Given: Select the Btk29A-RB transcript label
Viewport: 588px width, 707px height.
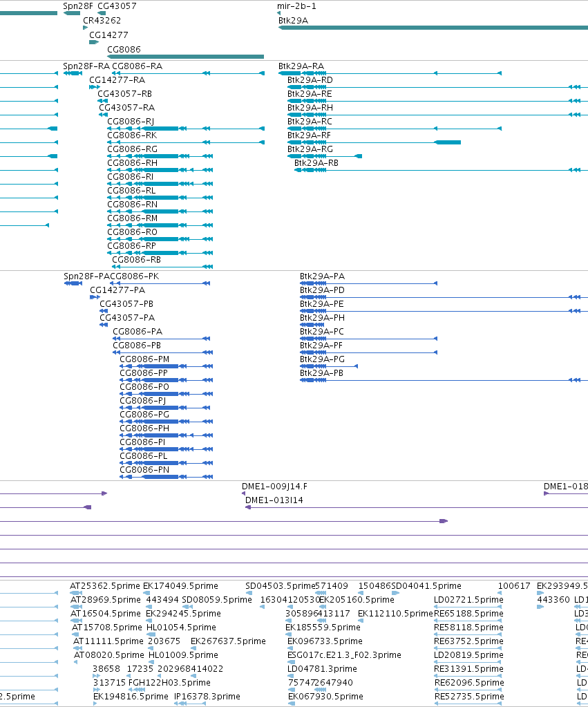Looking at the screenshot, I should click(x=316, y=163).
